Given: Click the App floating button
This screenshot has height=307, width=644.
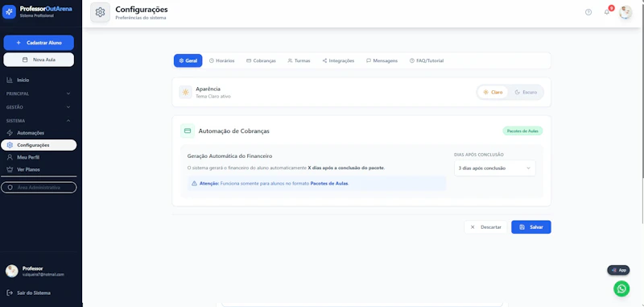Looking at the screenshot, I should [x=618, y=270].
